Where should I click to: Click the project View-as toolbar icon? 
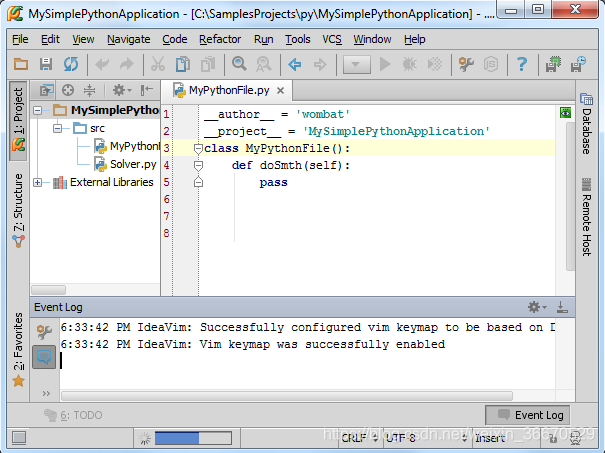(46, 90)
